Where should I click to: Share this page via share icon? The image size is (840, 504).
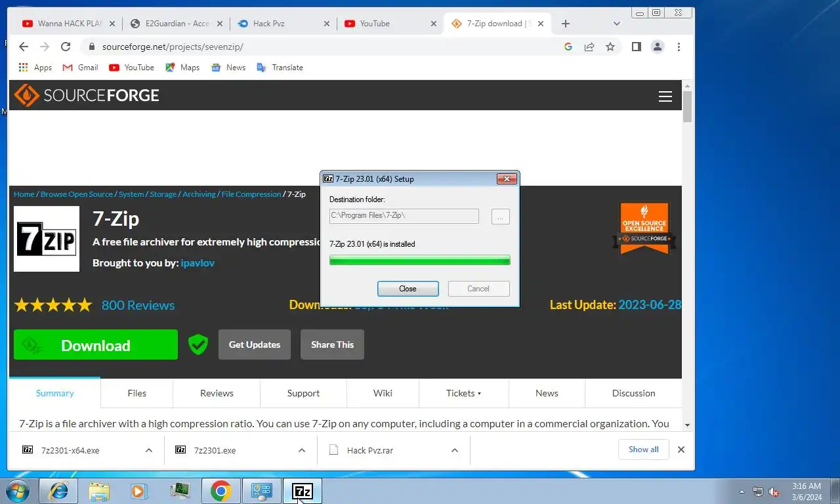[589, 47]
